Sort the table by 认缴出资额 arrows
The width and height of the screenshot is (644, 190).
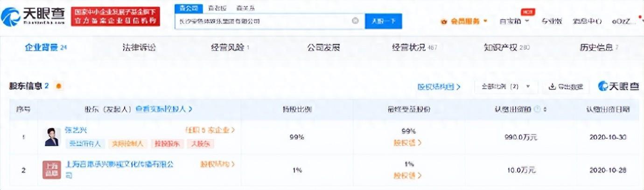click(545, 109)
